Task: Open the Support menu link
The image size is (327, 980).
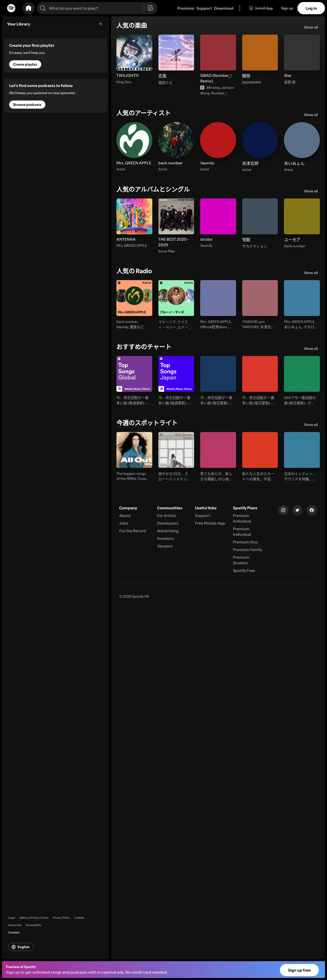Action: 204,8
